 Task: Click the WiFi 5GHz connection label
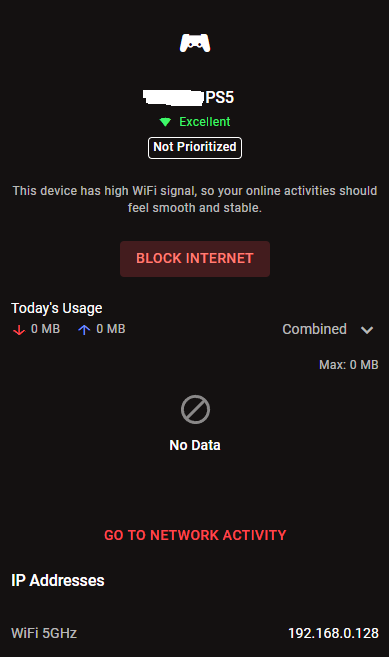(44, 633)
